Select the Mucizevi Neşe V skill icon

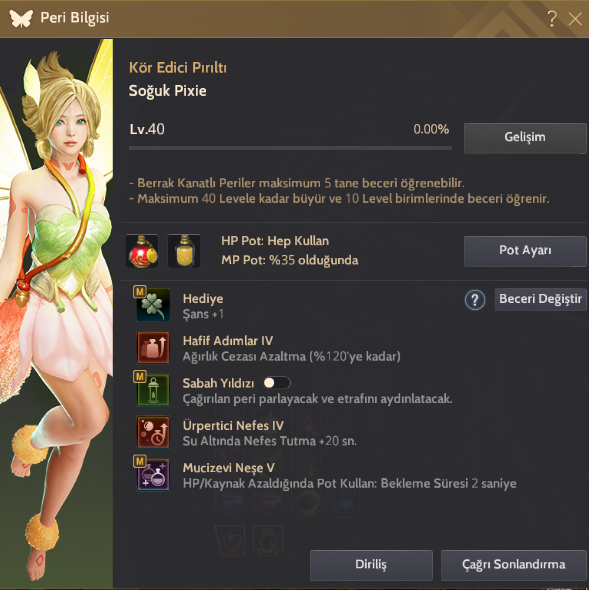(153, 474)
